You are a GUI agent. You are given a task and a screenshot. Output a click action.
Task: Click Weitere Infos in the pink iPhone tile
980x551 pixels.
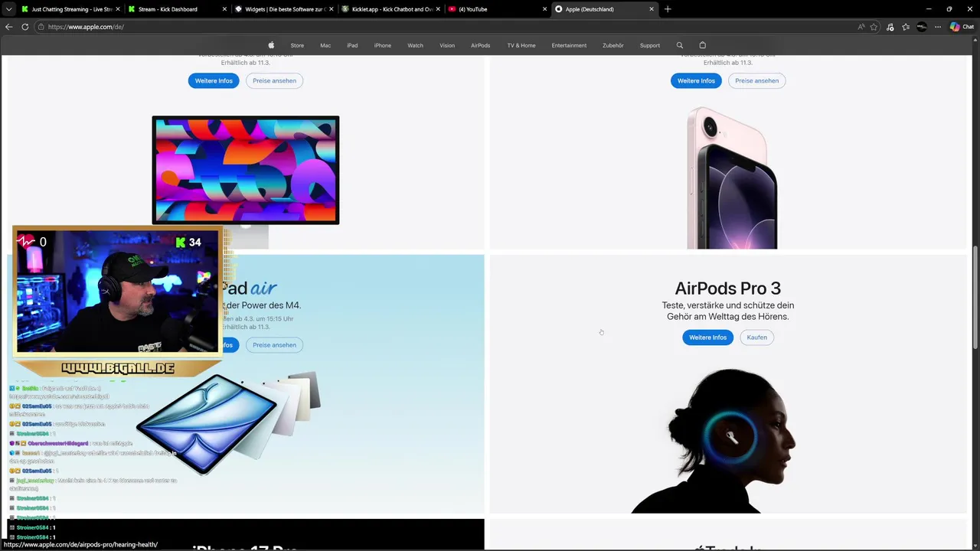(696, 80)
